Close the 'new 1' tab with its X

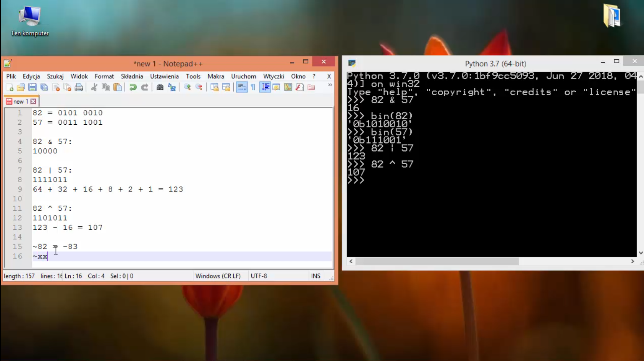click(33, 102)
